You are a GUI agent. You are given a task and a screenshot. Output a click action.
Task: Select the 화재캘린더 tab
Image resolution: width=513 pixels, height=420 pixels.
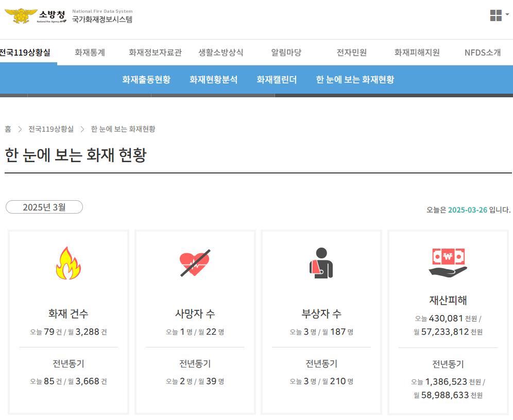click(277, 80)
